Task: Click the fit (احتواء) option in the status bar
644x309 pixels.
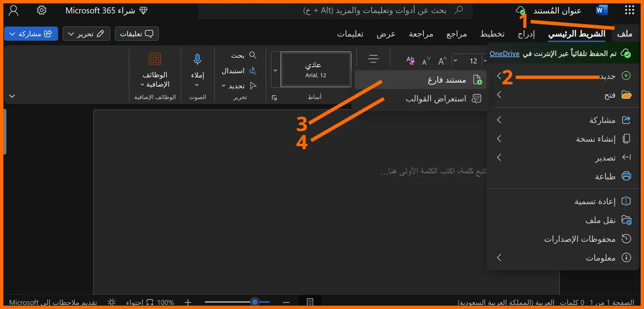Action: [x=139, y=303]
